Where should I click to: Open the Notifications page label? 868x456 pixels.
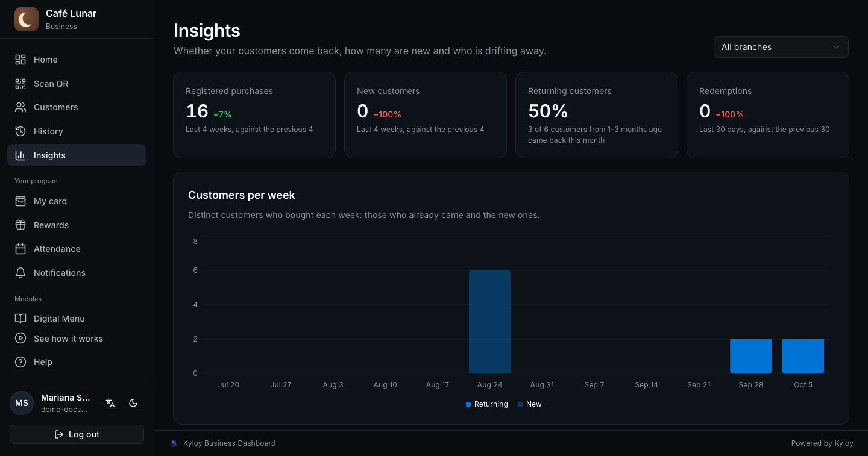[60, 273]
